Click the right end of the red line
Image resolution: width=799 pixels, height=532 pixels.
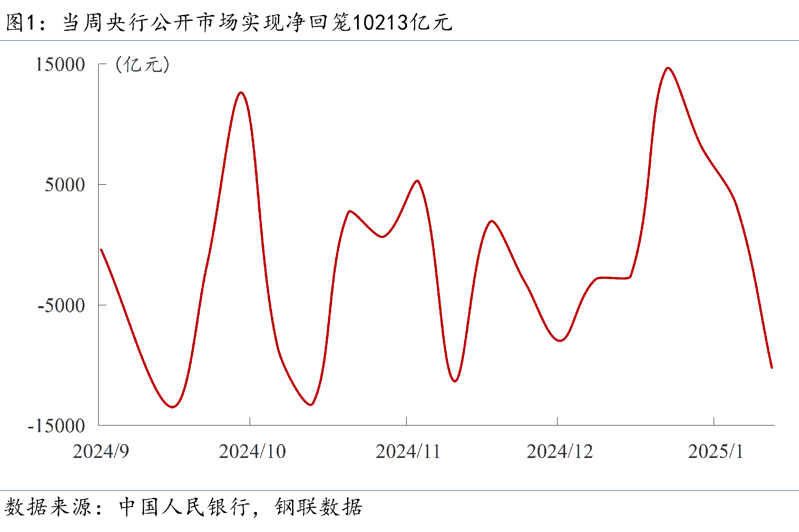[x=772, y=367]
